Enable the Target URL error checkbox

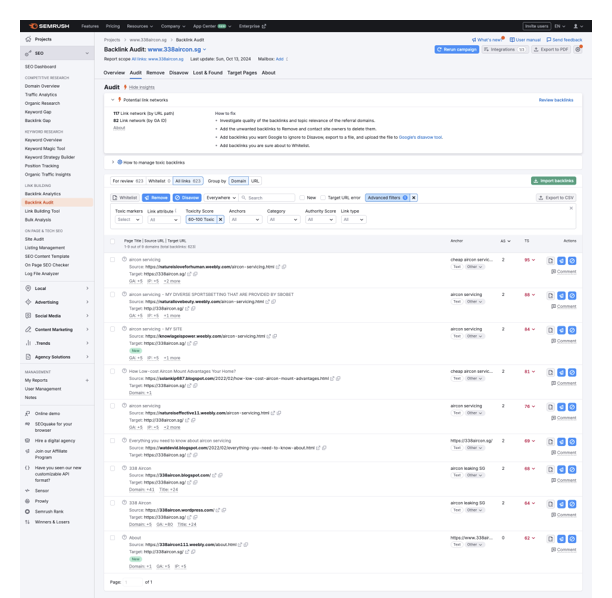click(325, 198)
